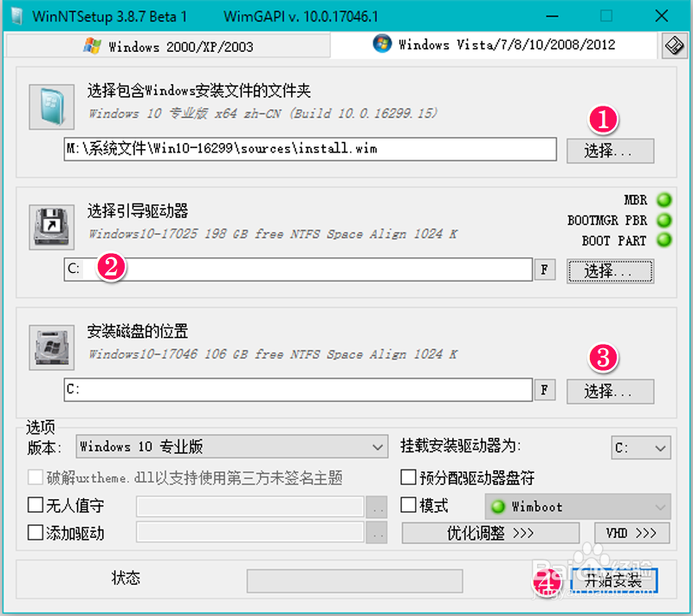Click the 状态 progress bar
Screen dimensions: 693x616
pos(355,580)
